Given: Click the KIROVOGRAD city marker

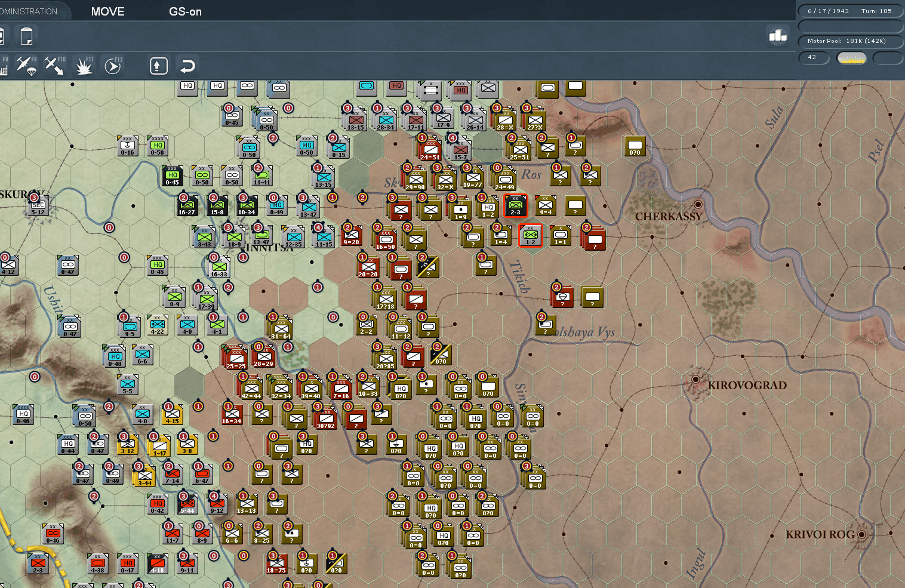Looking at the screenshot, I should pos(695,380).
